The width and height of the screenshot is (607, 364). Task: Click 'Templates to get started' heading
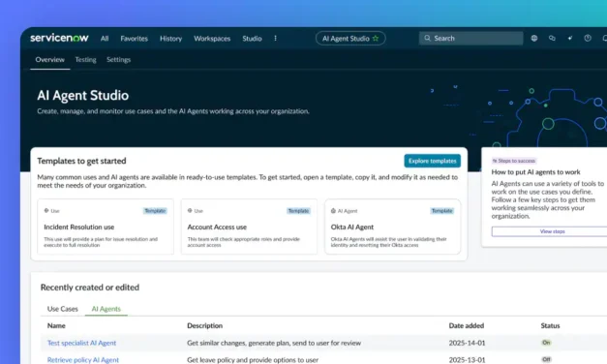tap(81, 161)
